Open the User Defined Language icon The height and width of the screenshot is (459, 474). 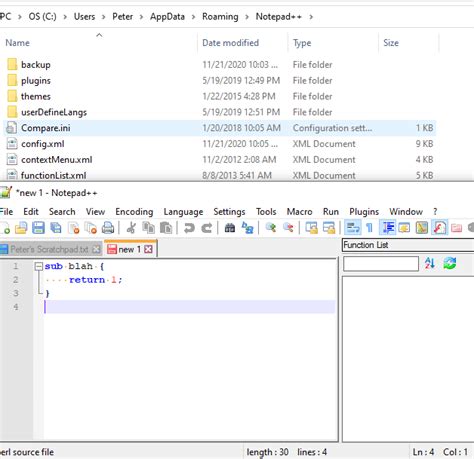pos(404,228)
